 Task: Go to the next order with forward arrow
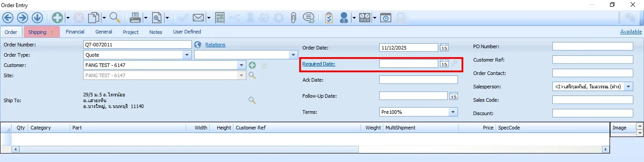pos(22,18)
